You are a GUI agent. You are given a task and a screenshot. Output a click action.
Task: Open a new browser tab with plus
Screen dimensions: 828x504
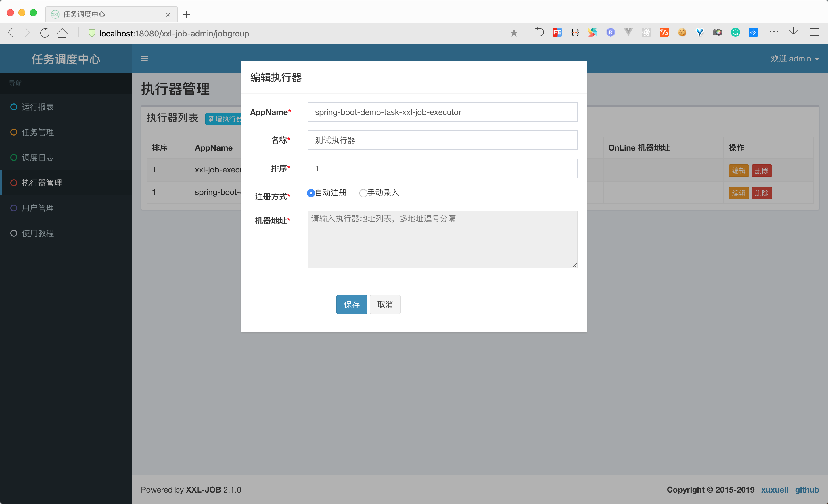[187, 14]
